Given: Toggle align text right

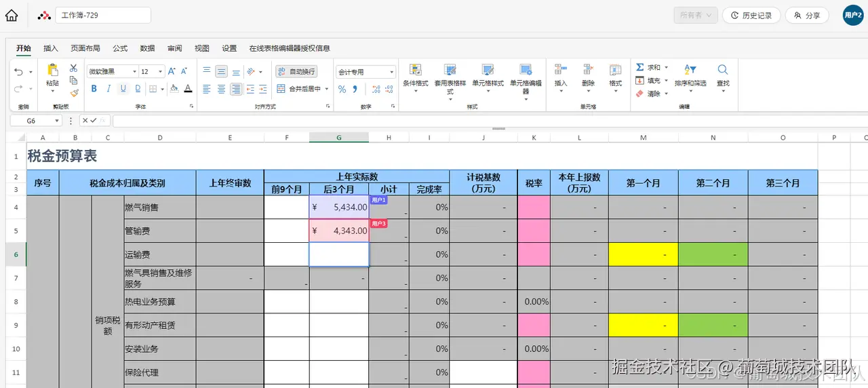Looking at the screenshot, I should tap(236, 89).
